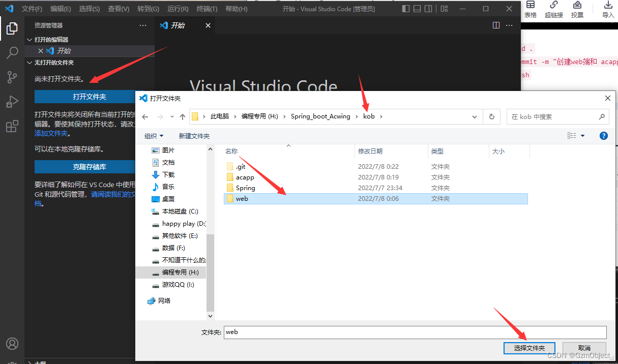The image size is (618, 364).
Task: Click the 打开文件夹 button
Action: 89,97
